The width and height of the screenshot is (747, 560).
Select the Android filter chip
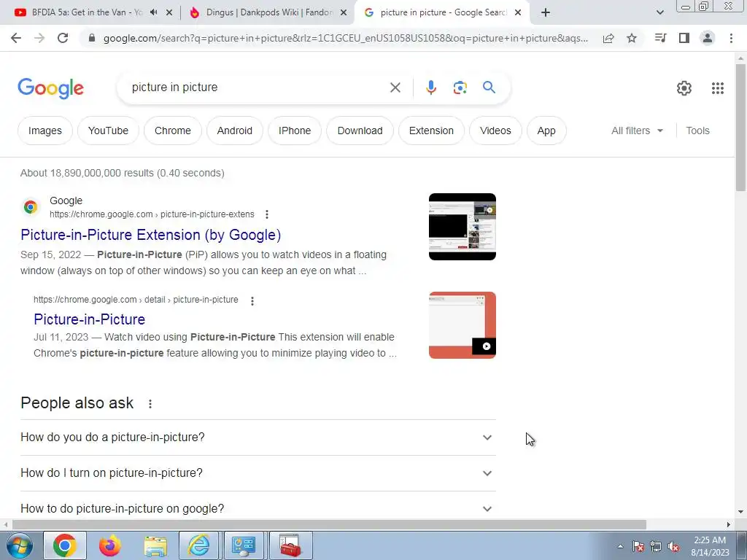click(x=234, y=131)
